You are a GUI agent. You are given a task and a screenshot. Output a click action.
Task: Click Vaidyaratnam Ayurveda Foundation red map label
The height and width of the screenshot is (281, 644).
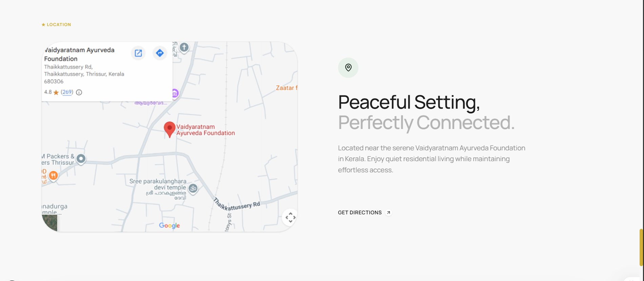(x=205, y=130)
